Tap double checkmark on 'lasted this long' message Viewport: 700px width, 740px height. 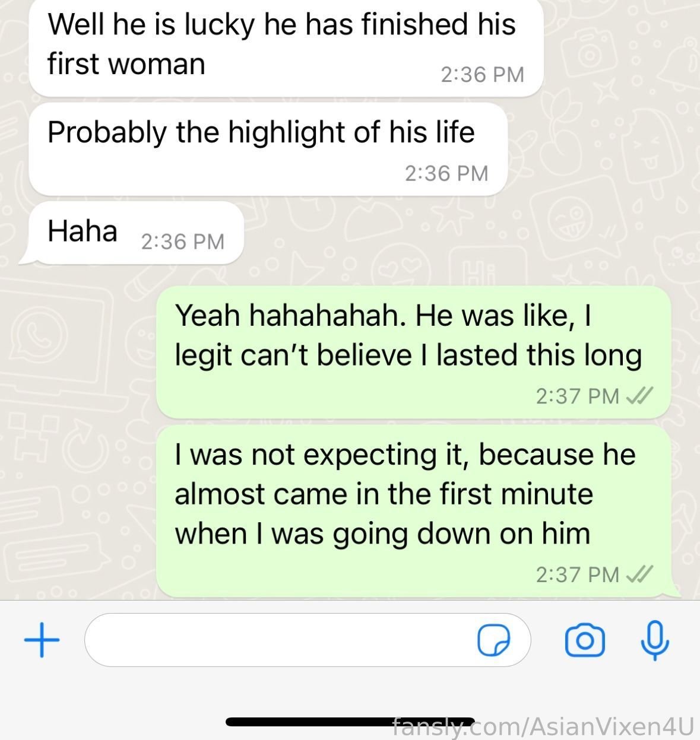coord(640,395)
